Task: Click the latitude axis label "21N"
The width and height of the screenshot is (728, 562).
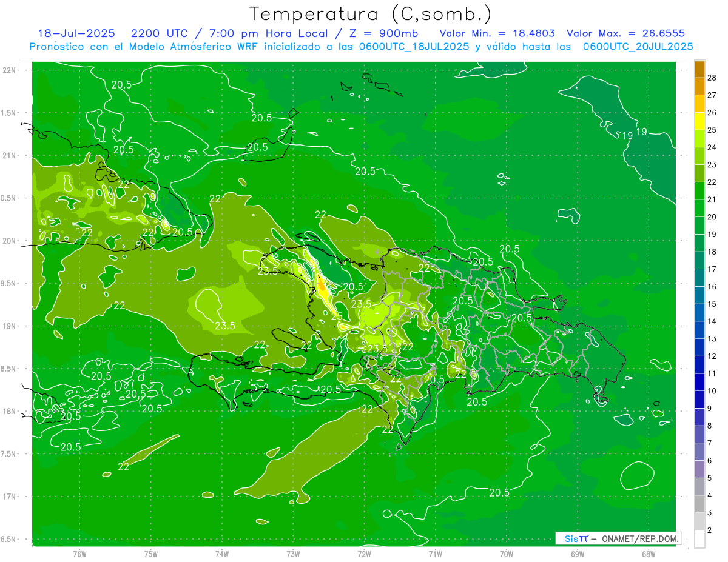Action: 10,155
